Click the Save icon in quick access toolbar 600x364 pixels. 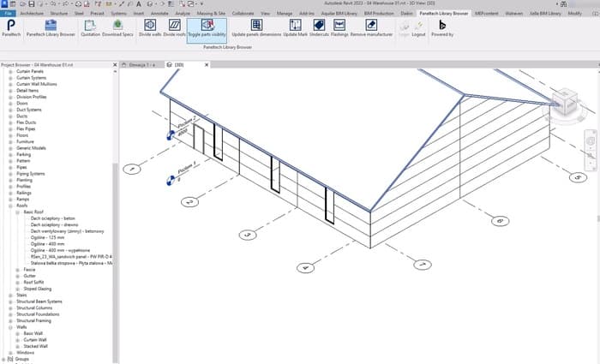pyautogui.click(x=32, y=3)
